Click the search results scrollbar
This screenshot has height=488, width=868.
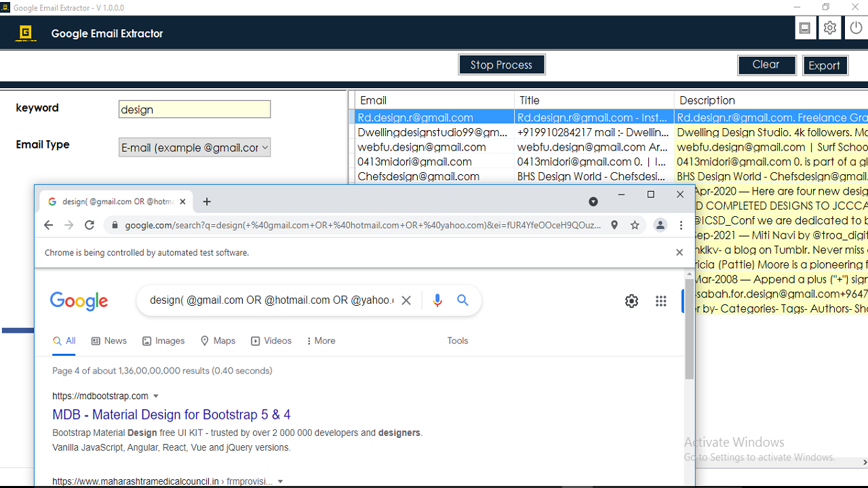[689, 325]
